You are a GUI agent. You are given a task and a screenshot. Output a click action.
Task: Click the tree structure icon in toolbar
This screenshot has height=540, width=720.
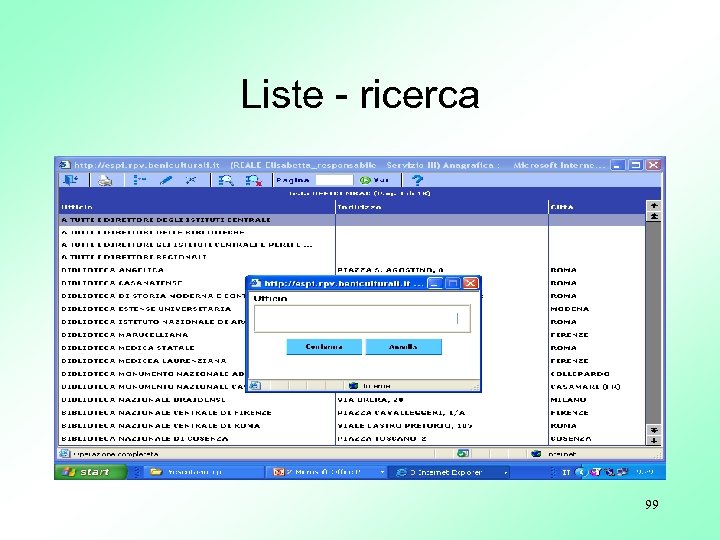pyautogui.click(x=139, y=180)
